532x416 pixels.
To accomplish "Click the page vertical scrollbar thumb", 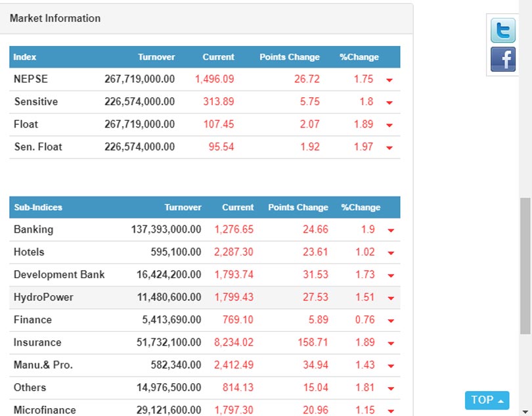I will [x=525, y=266].
